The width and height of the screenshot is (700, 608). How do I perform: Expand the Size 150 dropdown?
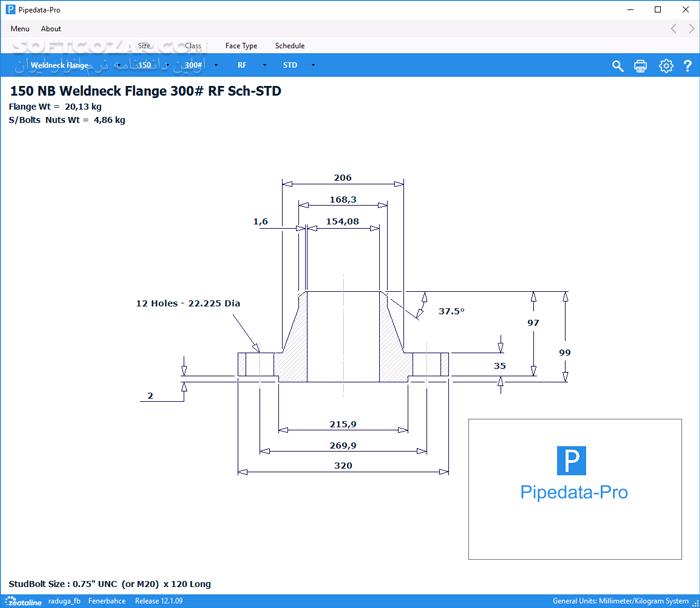coord(167,65)
